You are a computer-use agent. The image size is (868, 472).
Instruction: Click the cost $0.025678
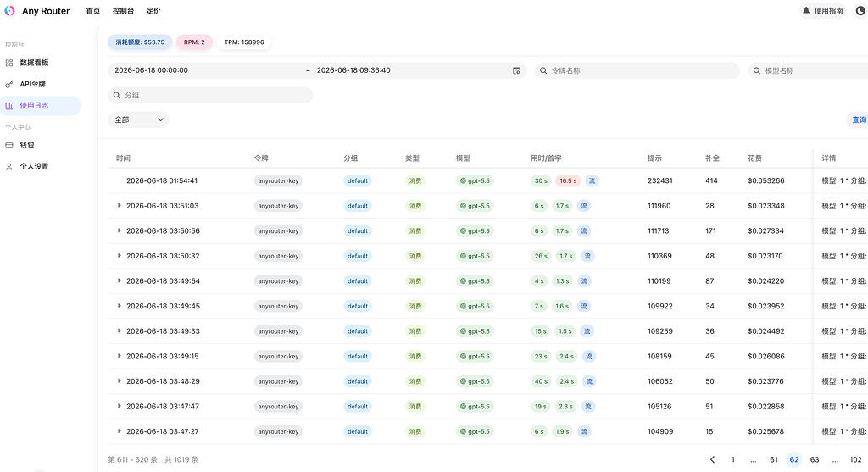tap(765, 431)
